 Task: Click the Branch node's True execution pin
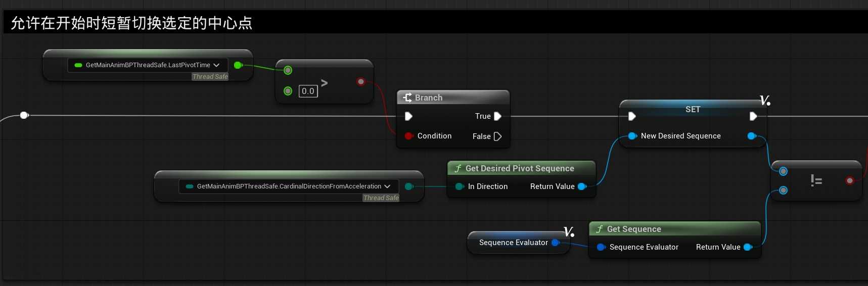pos(497,116)
